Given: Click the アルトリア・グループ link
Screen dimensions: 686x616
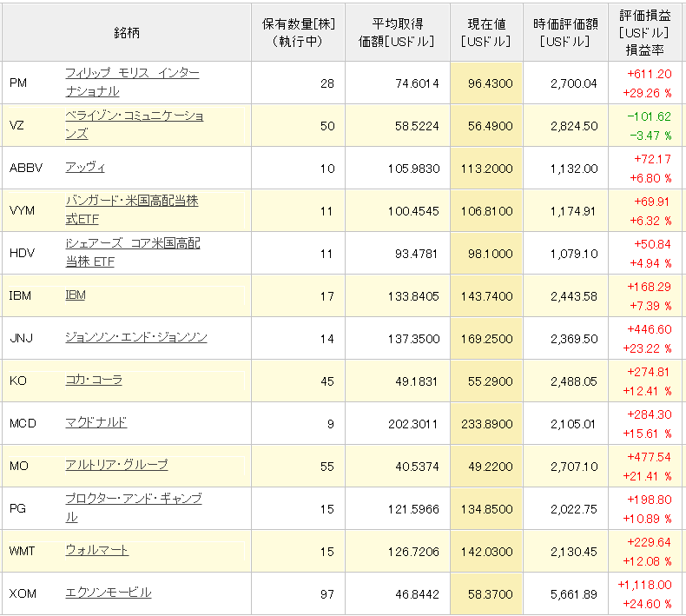Looking at the screenshot, I should coord(116,465).
